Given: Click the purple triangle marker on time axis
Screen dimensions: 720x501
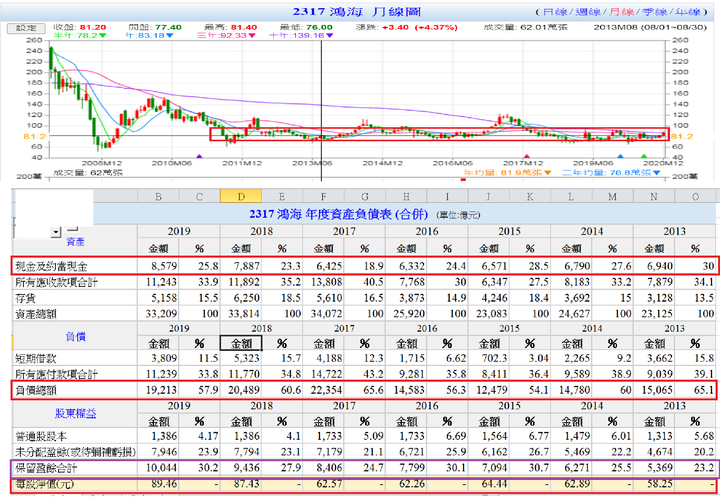Looking at the screenshot, I should [199, 157].
